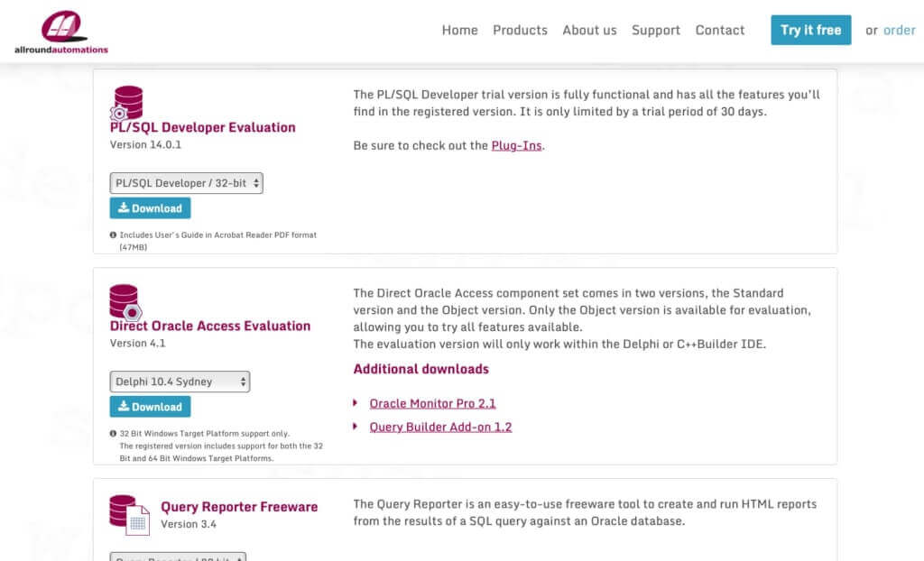924x561 pixels.
Task: Click arrow bullet beside Oracle Monitor Pro
Action: coord(356,403)
